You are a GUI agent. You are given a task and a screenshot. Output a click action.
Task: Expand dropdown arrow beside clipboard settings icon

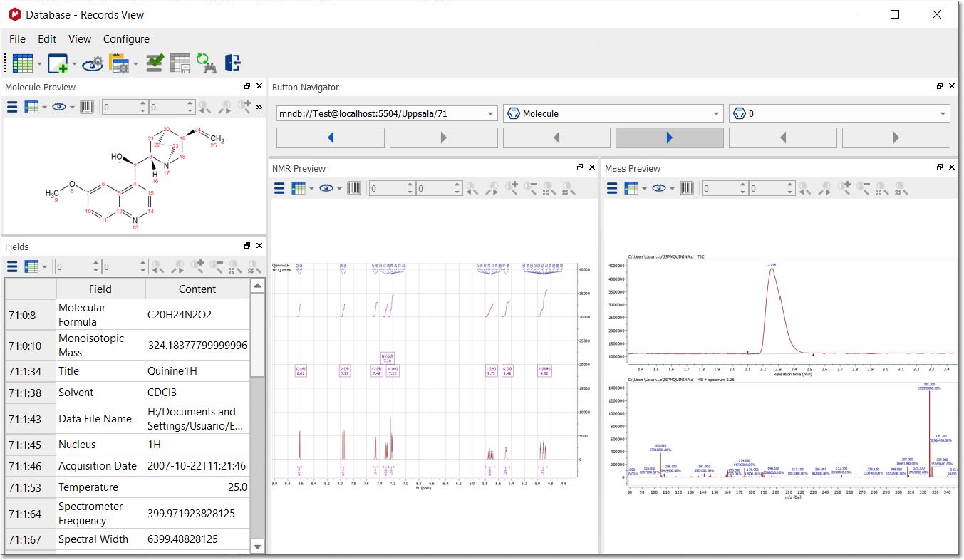[x=135, y=64]
